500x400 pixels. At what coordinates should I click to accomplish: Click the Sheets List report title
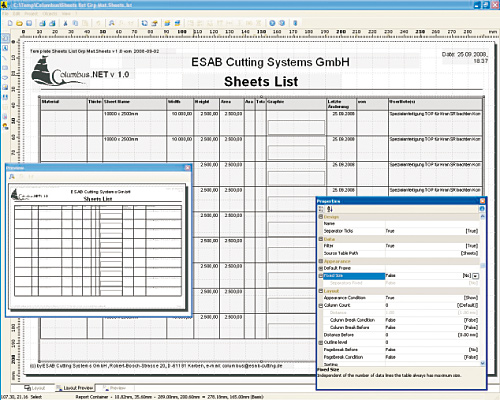click(x=261, y=82)
